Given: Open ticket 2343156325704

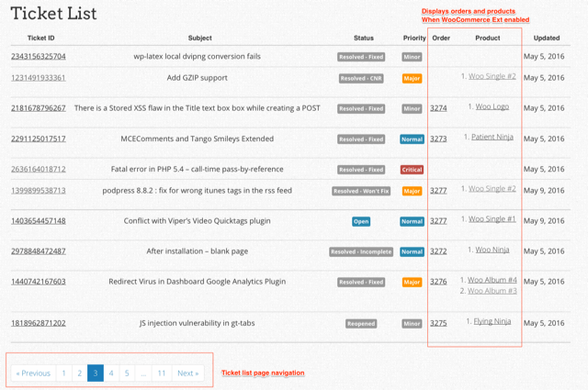Looking at the screenshot, I should pos(39,56).
